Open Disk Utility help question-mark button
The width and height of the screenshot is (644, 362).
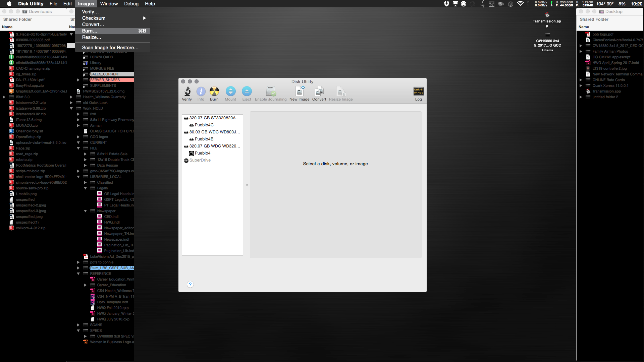[190, 284]
